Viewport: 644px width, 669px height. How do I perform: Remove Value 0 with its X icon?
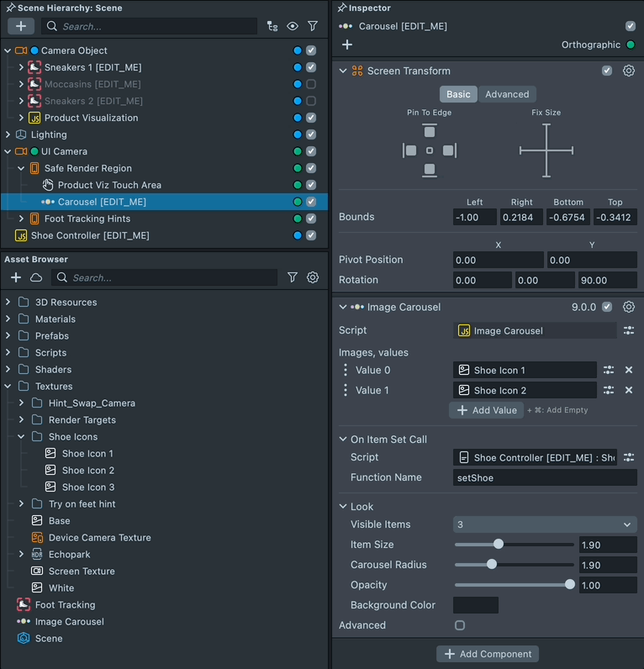[x=628, y=370]
